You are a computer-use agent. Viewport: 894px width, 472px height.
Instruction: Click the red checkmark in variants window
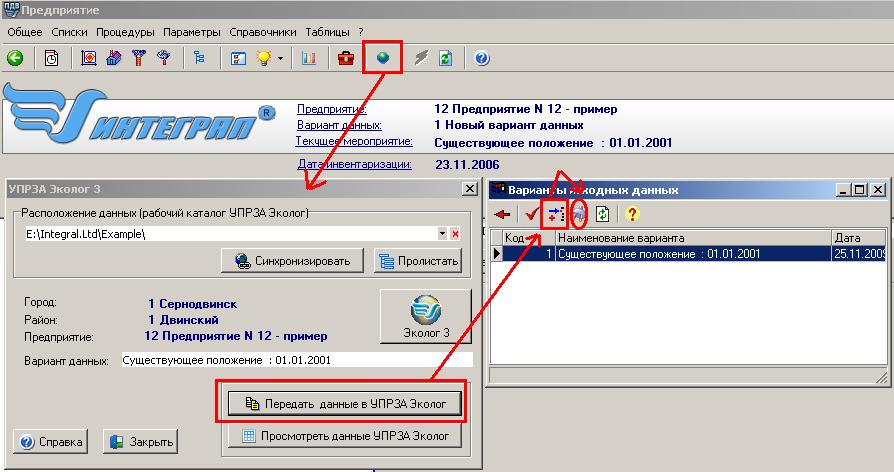coord(531,214)
